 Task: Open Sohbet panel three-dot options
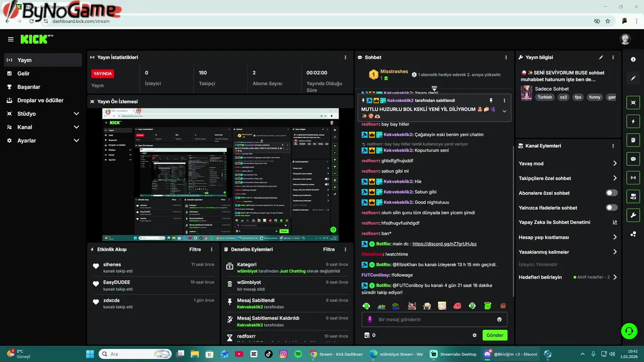click(x=506, y=57)
